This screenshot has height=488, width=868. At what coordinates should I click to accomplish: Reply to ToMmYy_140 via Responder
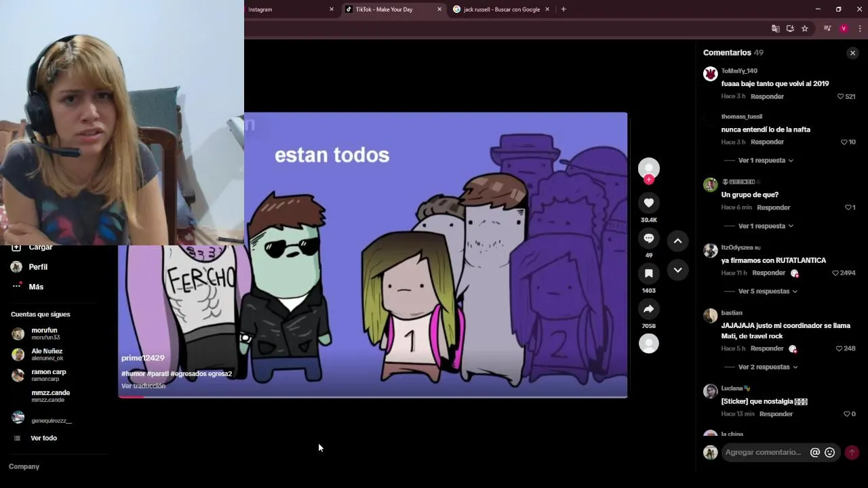pyautogui.click(x=767, y=96)
